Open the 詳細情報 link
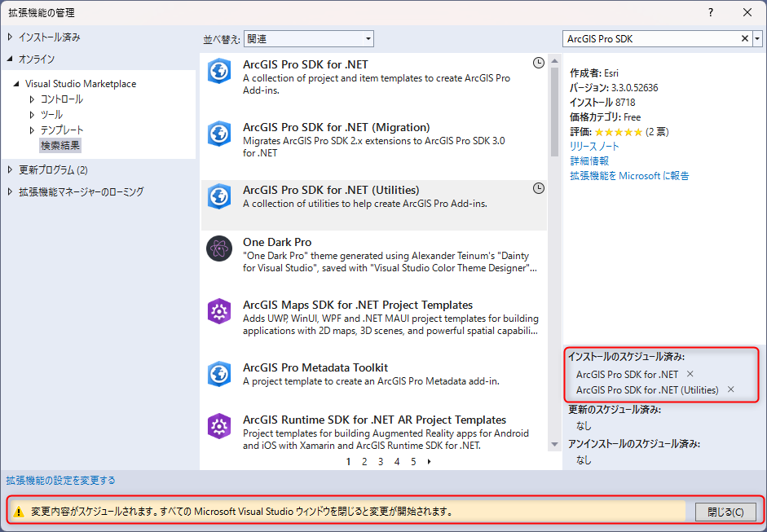Image resolution: width=767 pixels, height=532 pixels. point(589,160)
